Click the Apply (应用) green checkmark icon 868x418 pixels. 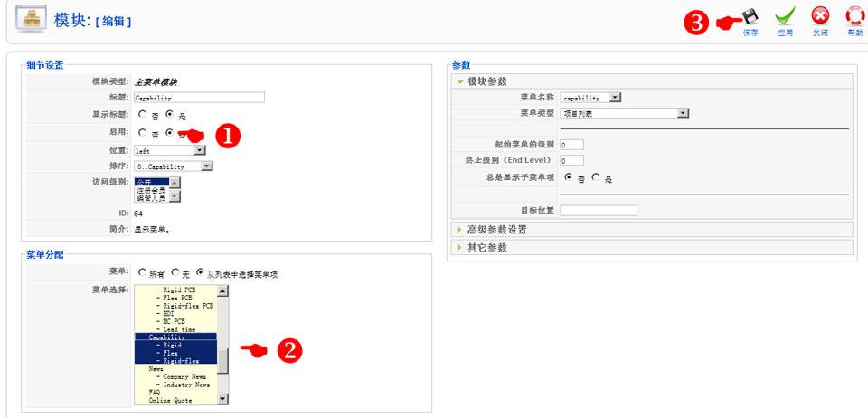tap(785, 16)
